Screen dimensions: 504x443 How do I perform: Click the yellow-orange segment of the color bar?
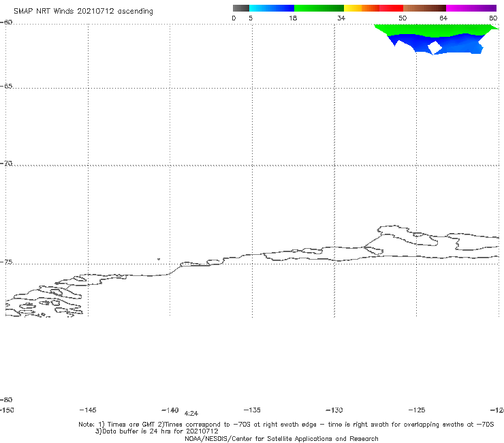pyautogui.click(x=362, y=8)
